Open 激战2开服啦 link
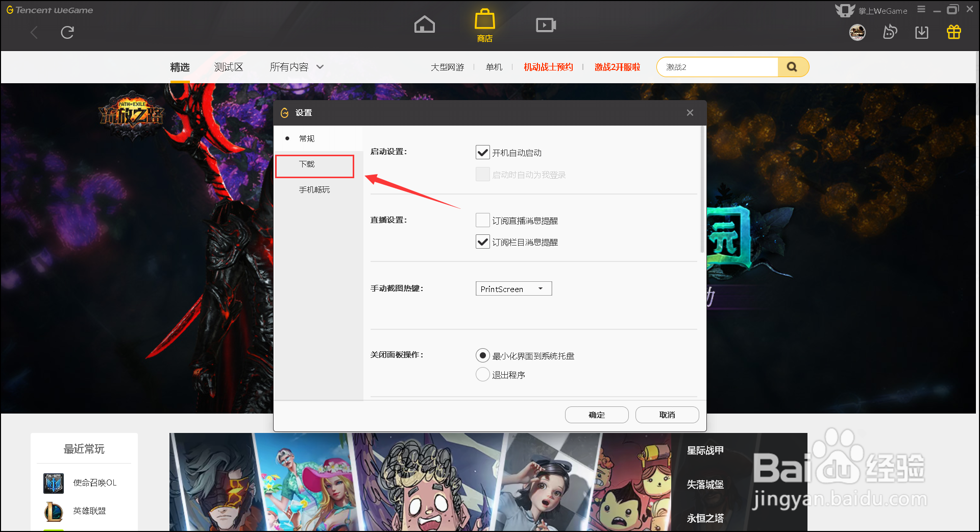Image resolution: width=980 pixels, height=532 pixels. click(x=617, y=67)
